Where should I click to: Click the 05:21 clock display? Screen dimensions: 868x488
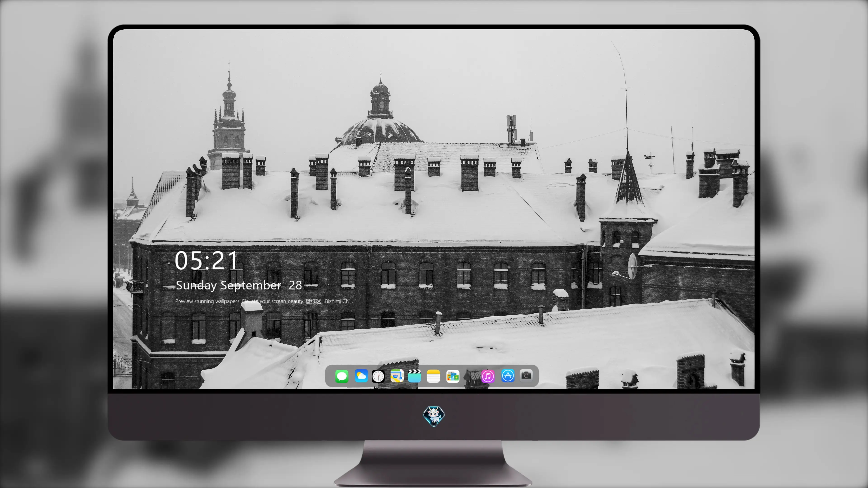206,261
